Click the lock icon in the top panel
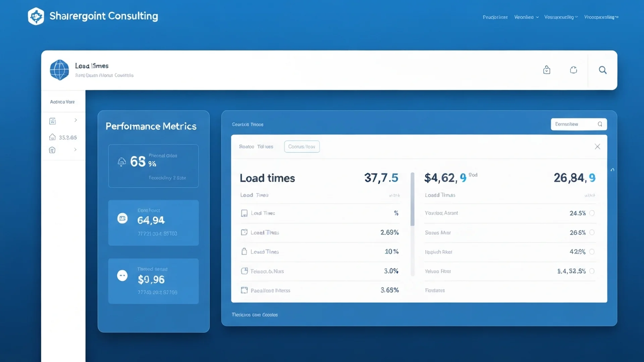Screen dimensions: 644x362 coord(546,70)
